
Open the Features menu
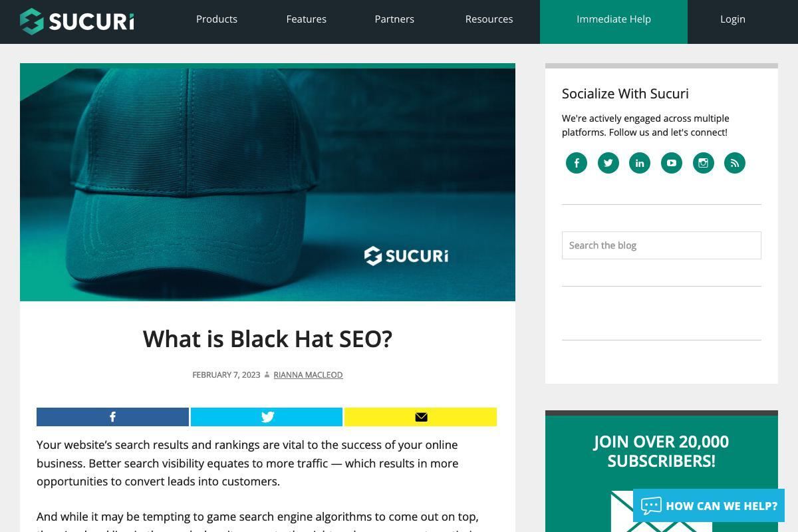(x=307, y=19)
